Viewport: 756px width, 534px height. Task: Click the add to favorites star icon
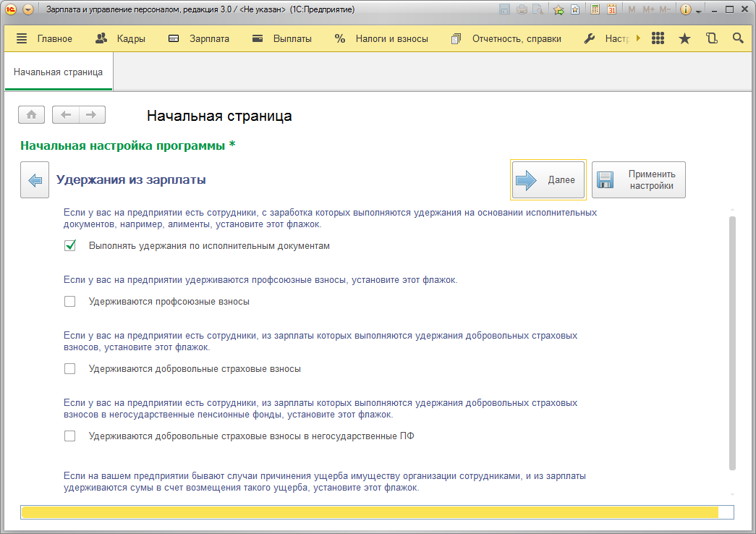558,10
